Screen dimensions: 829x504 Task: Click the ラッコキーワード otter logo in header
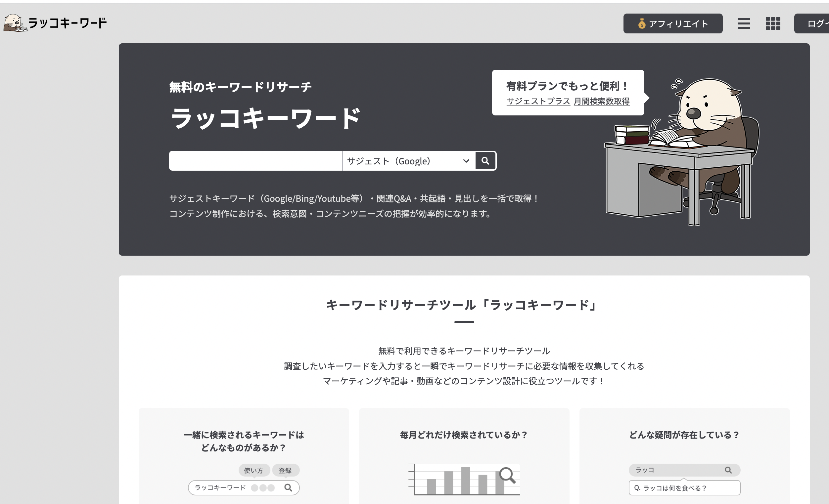click(55, 23)
